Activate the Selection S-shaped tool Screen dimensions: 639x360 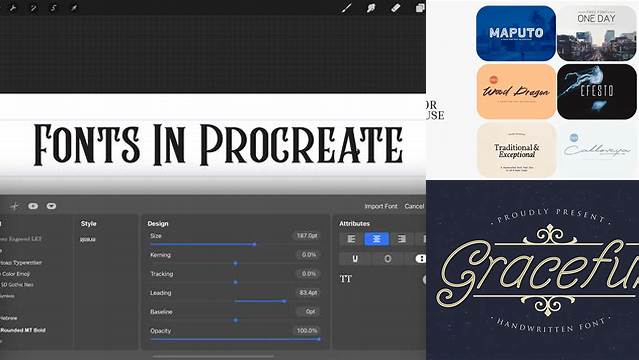click(x=53, y=8)
